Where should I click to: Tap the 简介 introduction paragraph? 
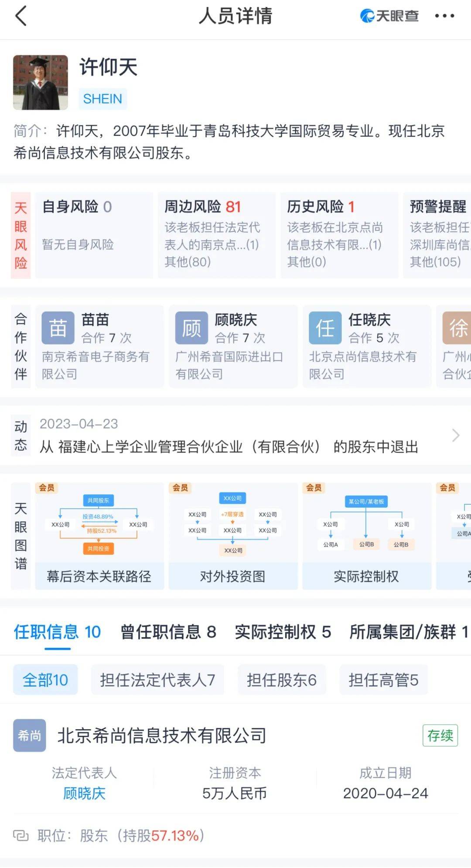tap(229, 142)
